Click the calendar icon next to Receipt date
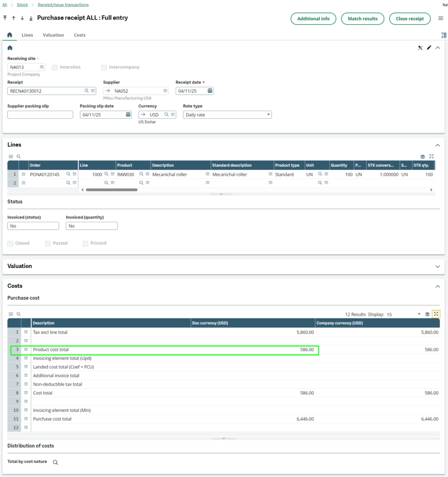Image resolution: width=448 pixels, height=477 pixels. click(209, 91)
